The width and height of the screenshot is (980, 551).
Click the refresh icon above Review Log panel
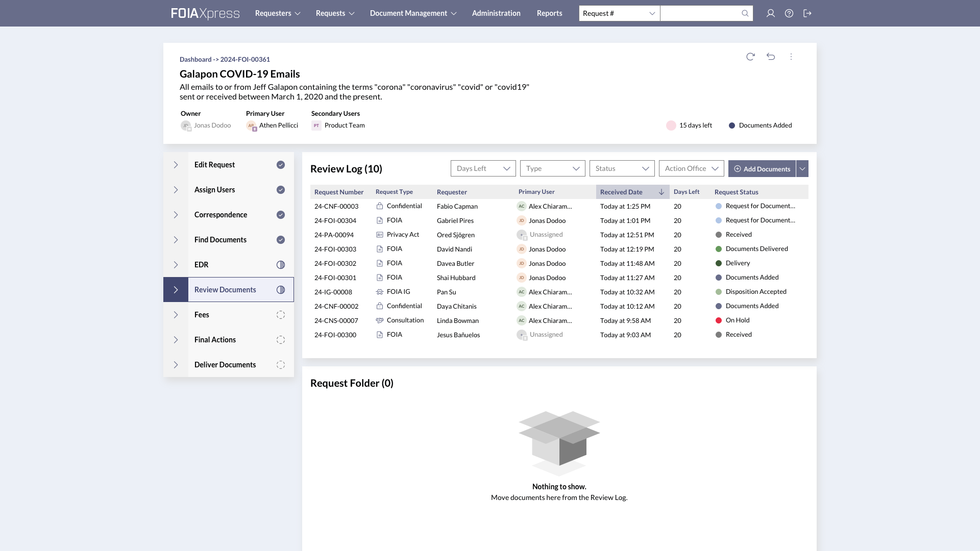point(750,57)
